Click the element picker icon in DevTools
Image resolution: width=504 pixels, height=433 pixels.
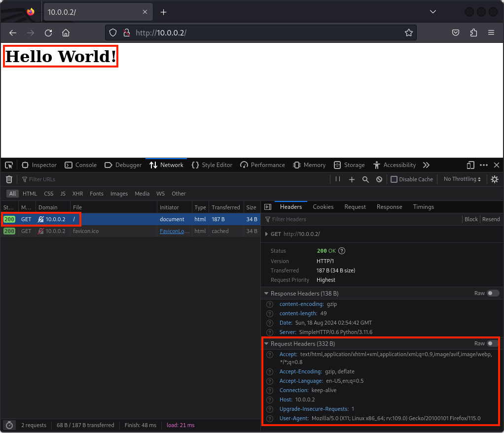click(9, 165)
